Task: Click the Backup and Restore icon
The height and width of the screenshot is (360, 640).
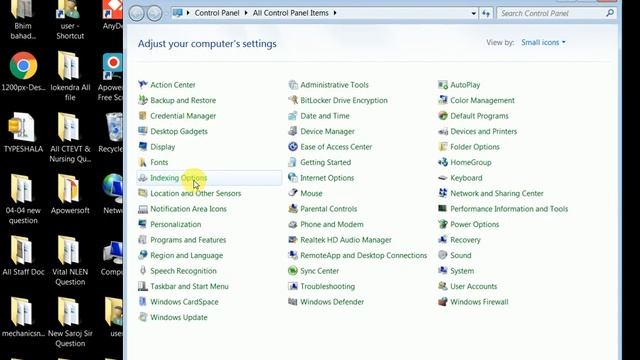Action: coord(142,100)
